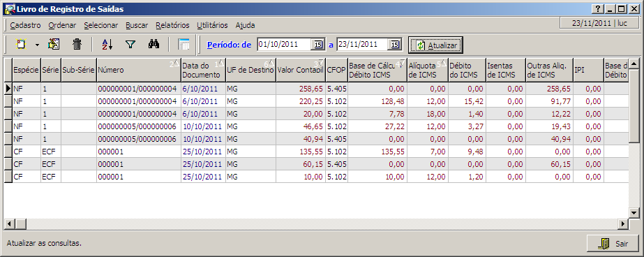Exit via the Sair button
The image size is (644, 257).
(613, 244)
